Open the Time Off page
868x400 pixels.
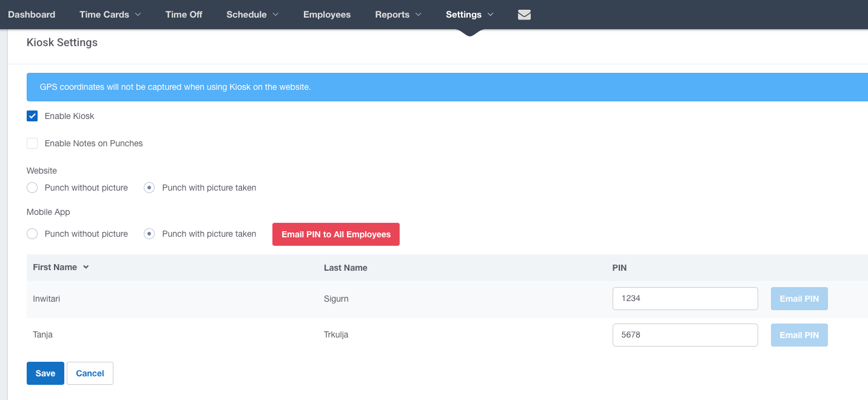[184, 15]
